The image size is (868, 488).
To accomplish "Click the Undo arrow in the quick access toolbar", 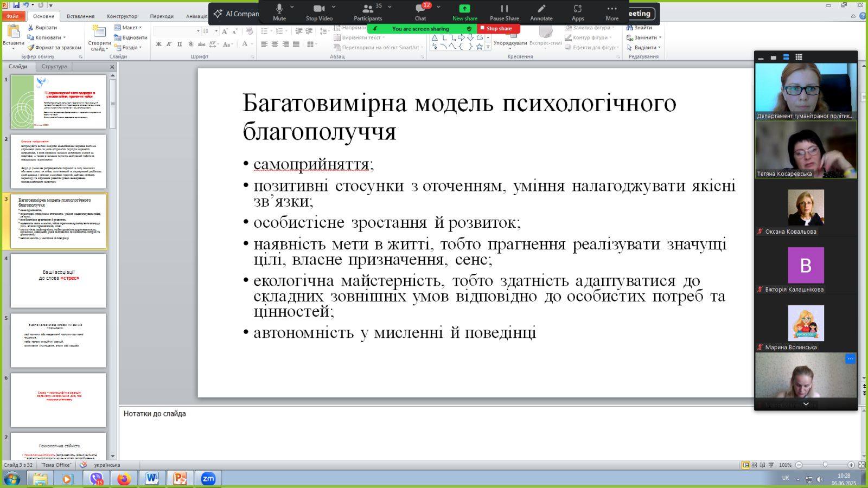I will tap(26, 5).
